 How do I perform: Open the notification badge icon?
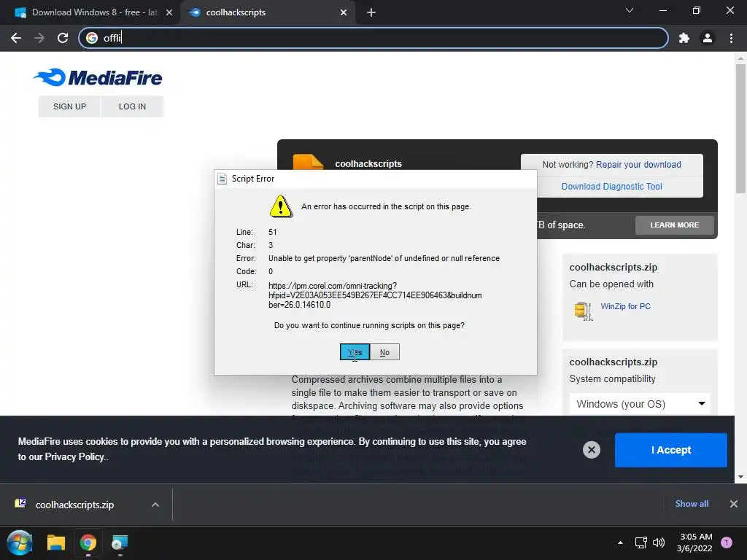point(727,542)
